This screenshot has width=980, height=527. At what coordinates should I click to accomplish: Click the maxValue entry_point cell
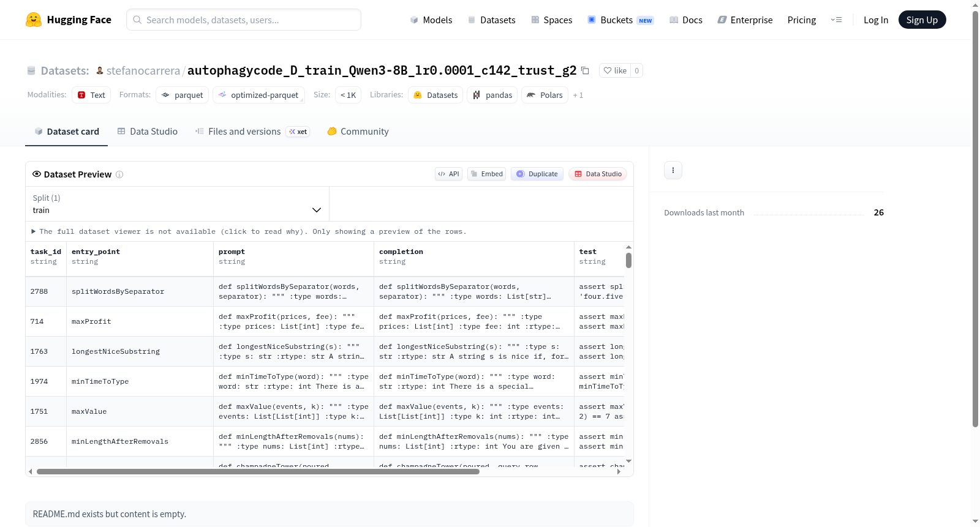(x=140, y=411)
